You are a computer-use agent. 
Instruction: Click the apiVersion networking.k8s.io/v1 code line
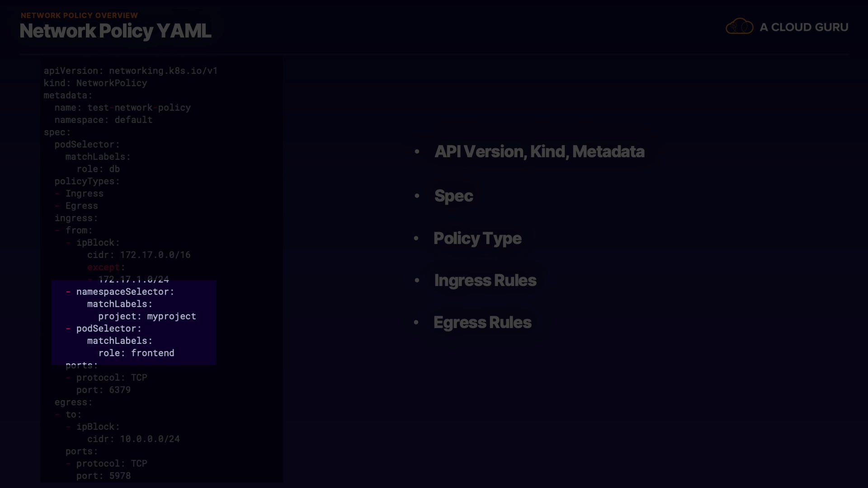[x=130, y=71]
